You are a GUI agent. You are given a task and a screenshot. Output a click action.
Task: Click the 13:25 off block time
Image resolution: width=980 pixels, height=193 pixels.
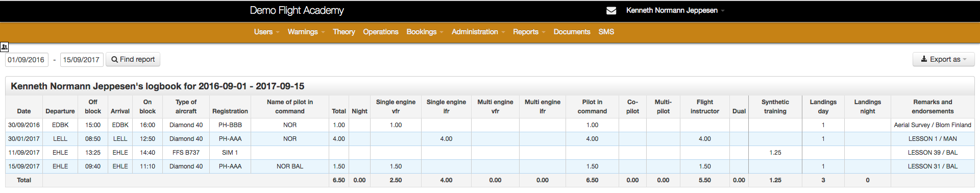tap(93, 153)
